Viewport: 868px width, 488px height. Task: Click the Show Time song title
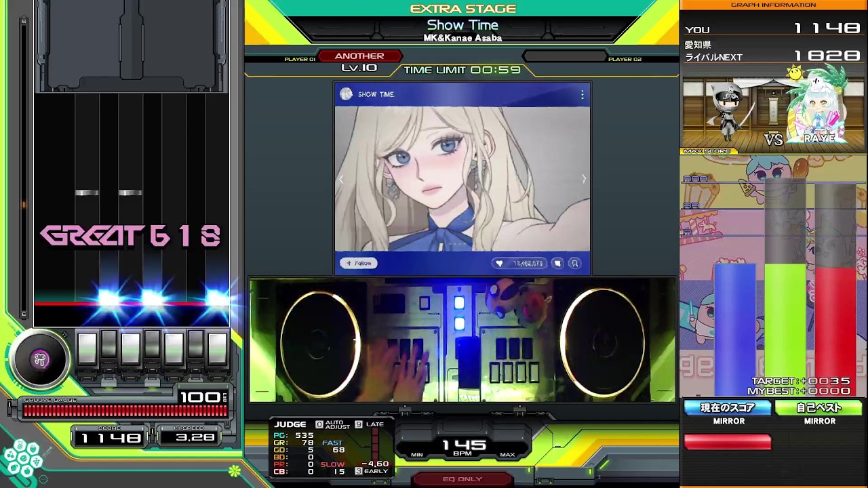point(462,25)
